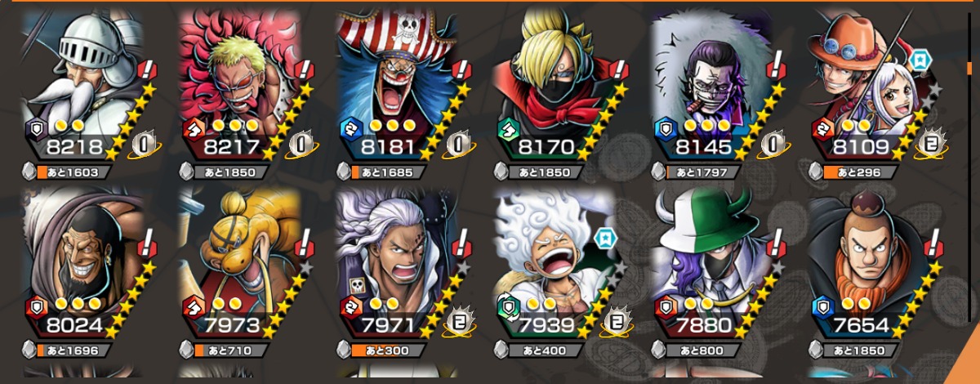The height and width of the screenshot is (384, 980).
Task: Click the progress bar showing あと300
Action: coord(390,351)
